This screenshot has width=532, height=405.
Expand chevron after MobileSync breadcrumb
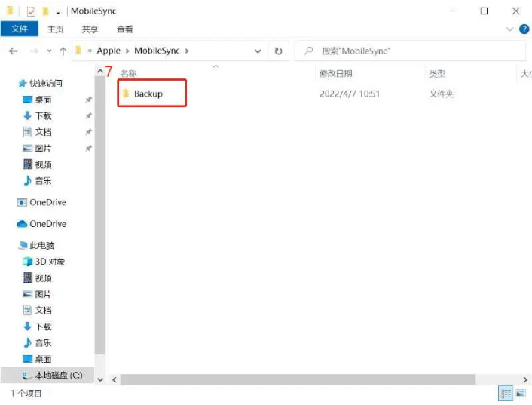[x=187, y=51]
